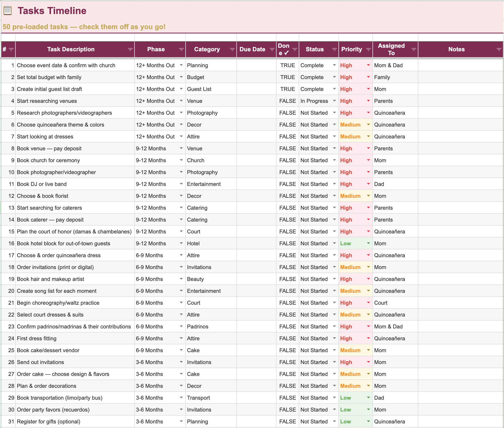Click the Low priority swatch on 'Book hotel block'

pyautogui.click(x=346, y=243)
